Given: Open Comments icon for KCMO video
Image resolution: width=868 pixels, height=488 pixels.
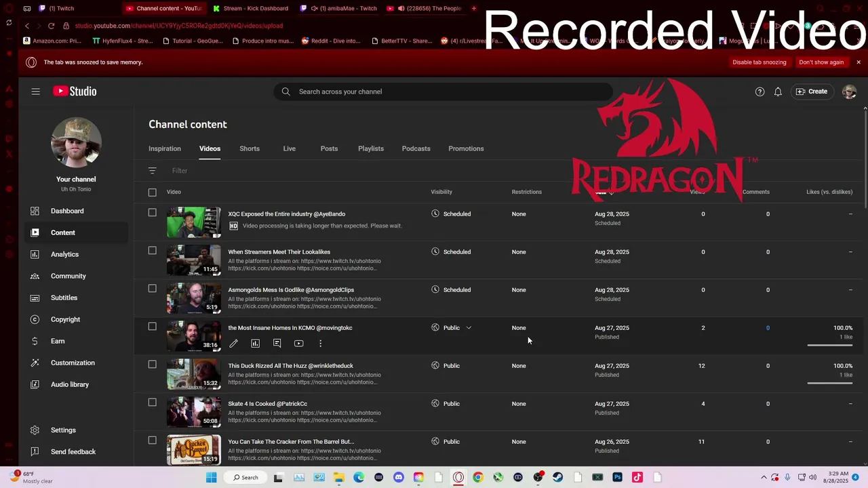Looking at the screenshot, I should (x=277, y=344).
